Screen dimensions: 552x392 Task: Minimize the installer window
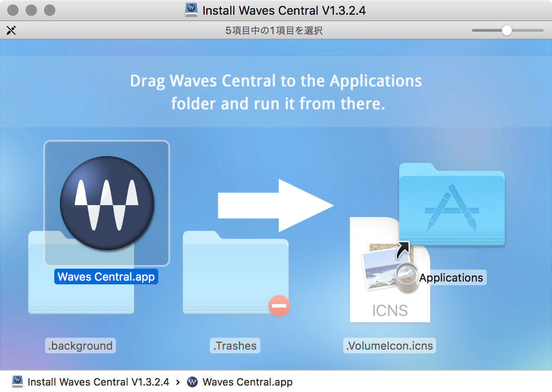click(31, 10)
